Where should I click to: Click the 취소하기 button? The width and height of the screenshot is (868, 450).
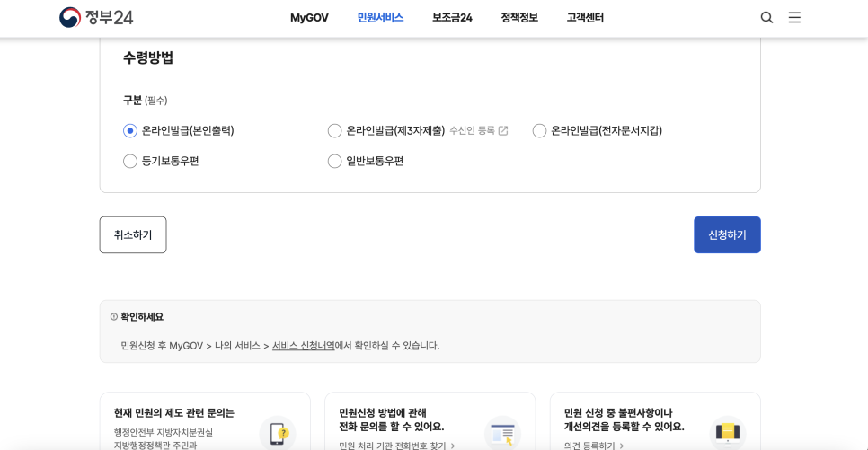(x=133, y=234)
